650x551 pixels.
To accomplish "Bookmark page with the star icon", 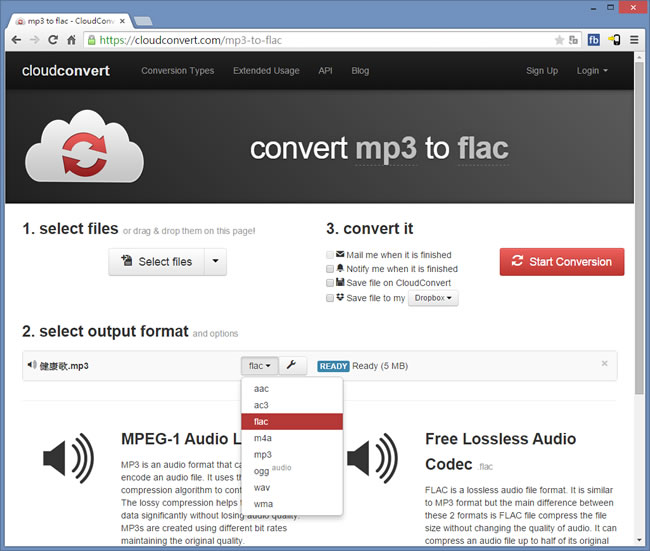I will (559, 40).
